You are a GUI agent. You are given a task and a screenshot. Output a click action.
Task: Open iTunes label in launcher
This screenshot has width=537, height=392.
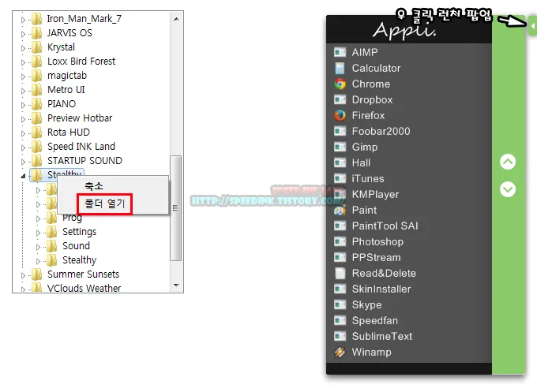click(x=368, y=178)
